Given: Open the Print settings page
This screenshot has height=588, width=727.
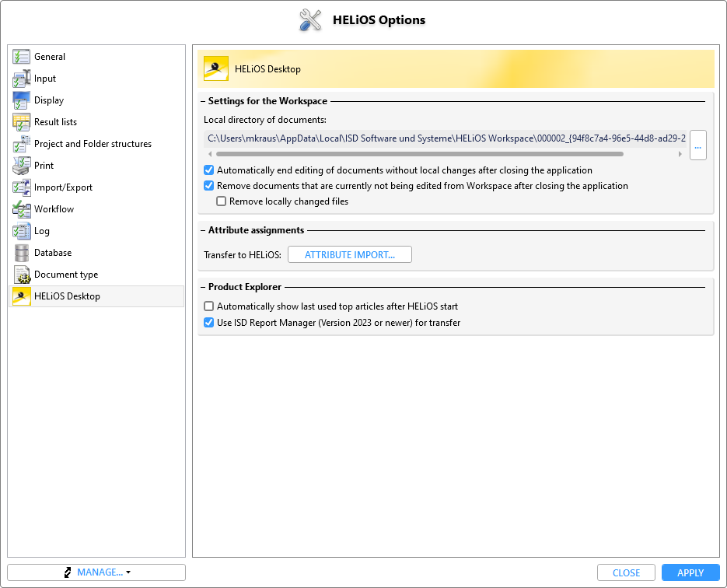Looking at the screenshot, I should (x=96, y=166).
